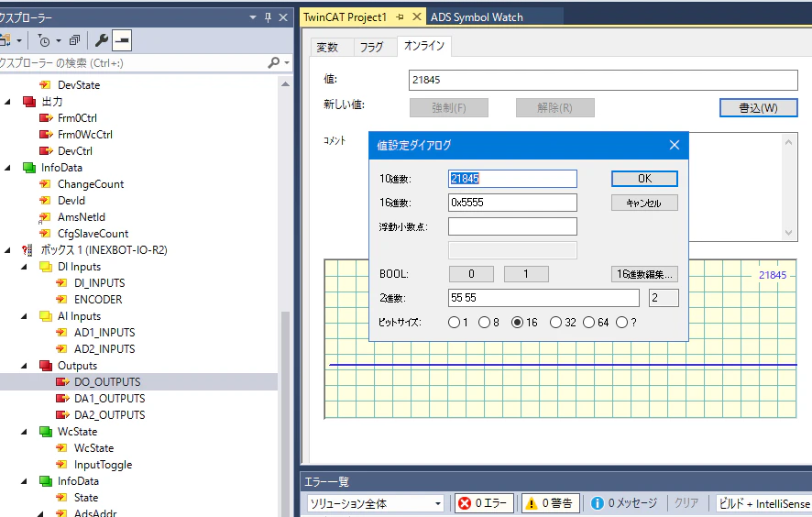Collapse the AI Inputs tree node
The width and height of the screenshot is (812, 517).
25,316
